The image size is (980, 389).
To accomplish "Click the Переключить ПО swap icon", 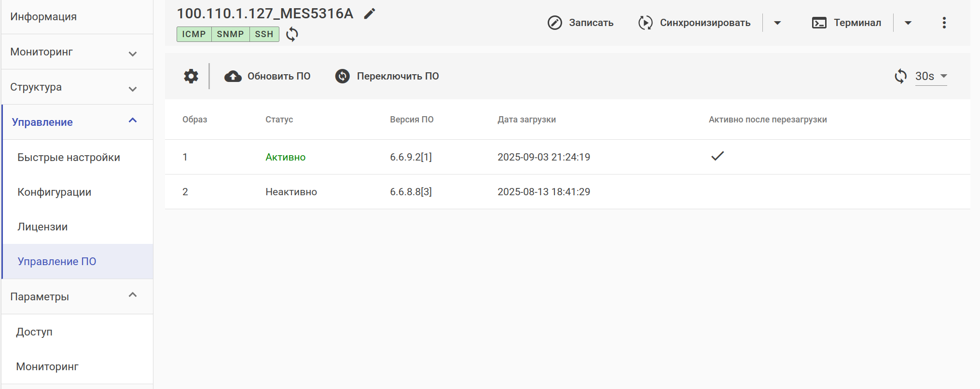I will (343, 76).
